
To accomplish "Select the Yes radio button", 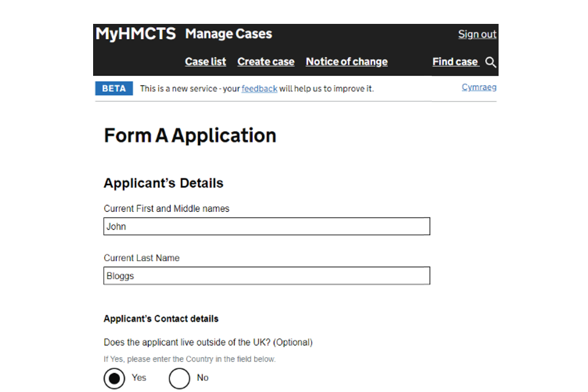I will (114, 378).
